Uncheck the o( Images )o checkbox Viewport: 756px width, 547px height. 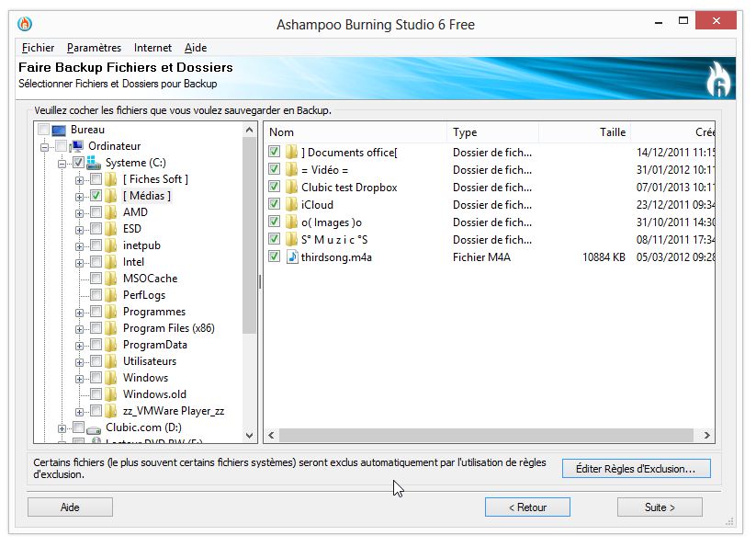(x=275, y=222)
